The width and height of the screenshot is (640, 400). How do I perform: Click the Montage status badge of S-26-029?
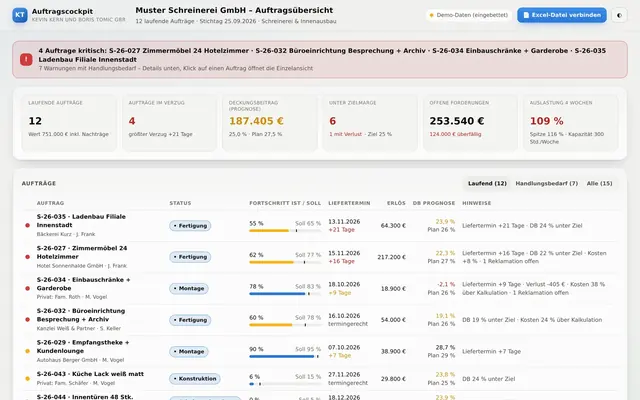pyautogui.click(x=189, y=351)
